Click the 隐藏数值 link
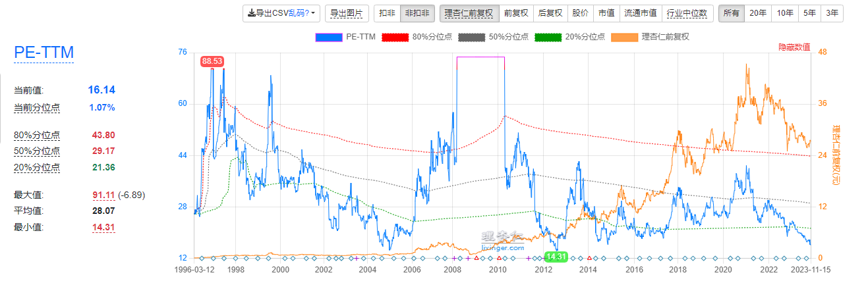The image size is (868, 281). [x=794, y=47]
